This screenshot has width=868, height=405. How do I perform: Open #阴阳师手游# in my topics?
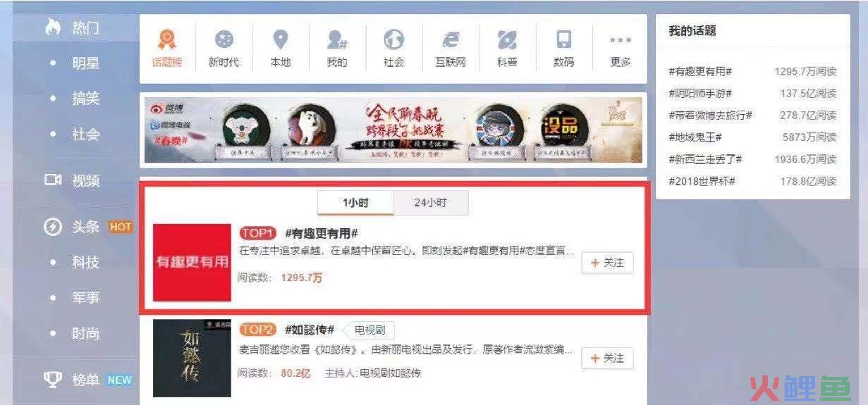(700, 94)
